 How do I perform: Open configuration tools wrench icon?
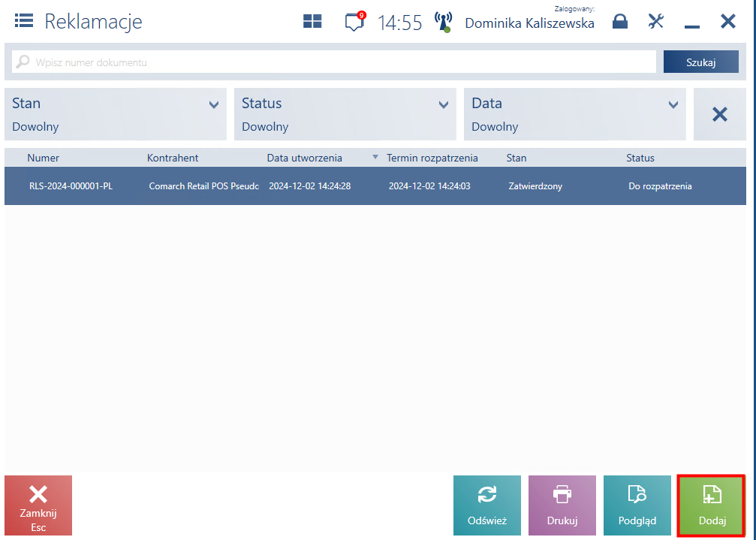pos(655,21)
